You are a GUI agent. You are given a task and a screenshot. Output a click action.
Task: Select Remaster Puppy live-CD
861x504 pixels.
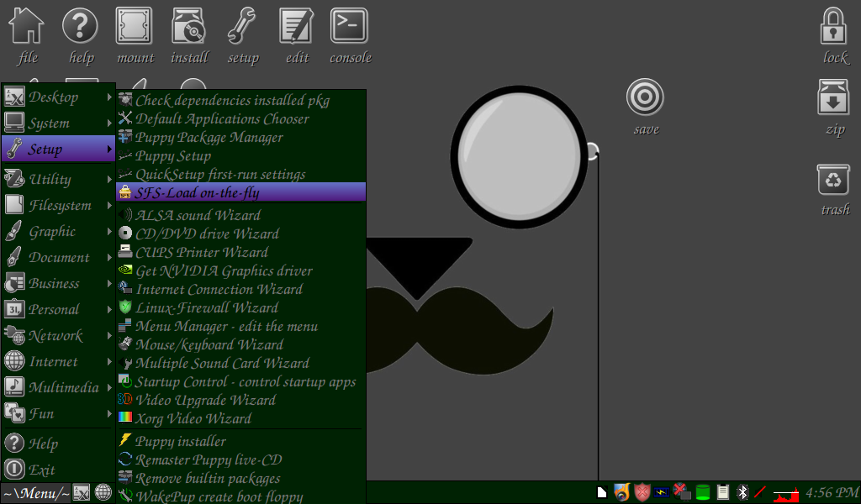(x=241, y=459)
